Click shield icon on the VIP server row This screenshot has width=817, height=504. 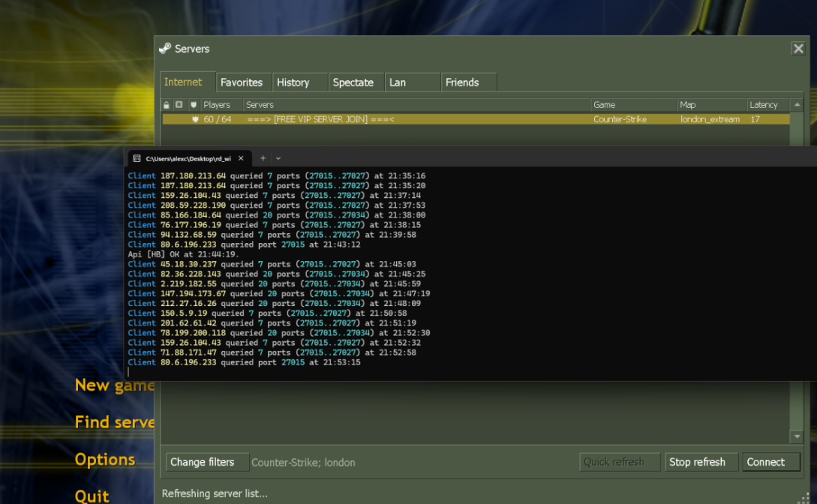(195, 119)
